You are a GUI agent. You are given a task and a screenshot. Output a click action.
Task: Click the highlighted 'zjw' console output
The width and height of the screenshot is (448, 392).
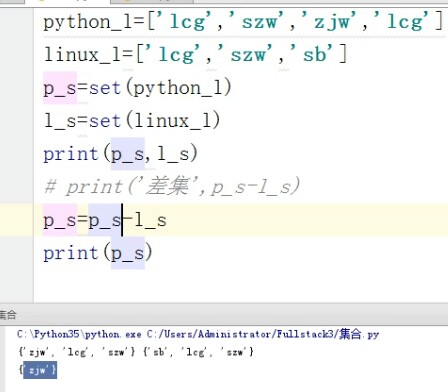click(40, 370)
